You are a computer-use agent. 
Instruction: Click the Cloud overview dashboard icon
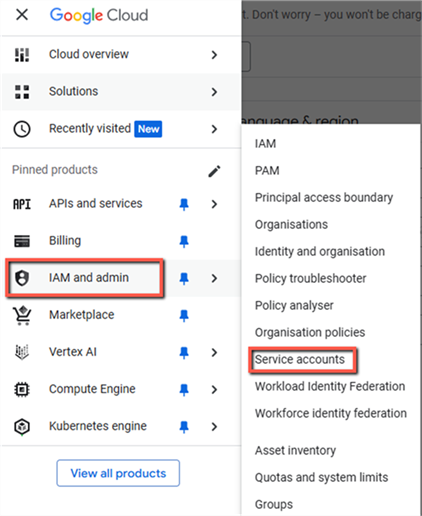(x=22, y=55)
